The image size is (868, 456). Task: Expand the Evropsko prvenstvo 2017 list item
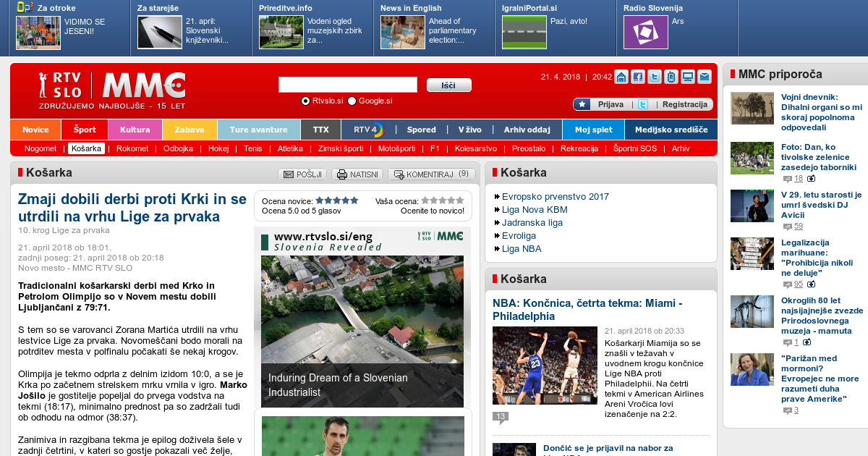[555, 196]
